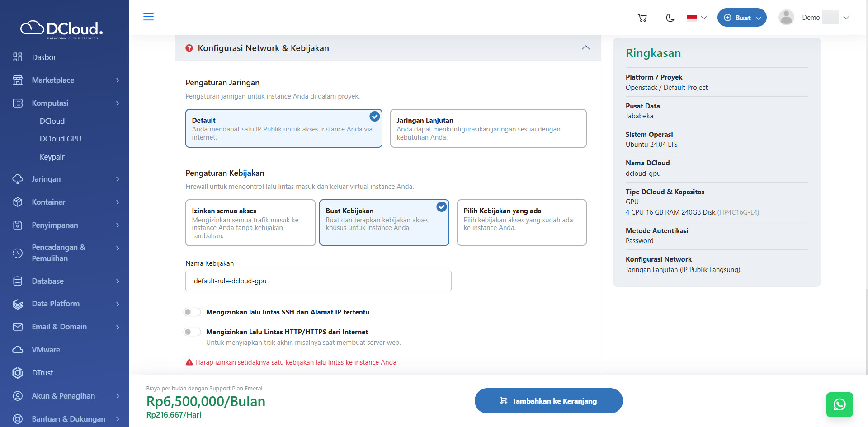Screen dimensions: 868x427
Task: Click the Demo user avatar
Action: click(786, 18)
